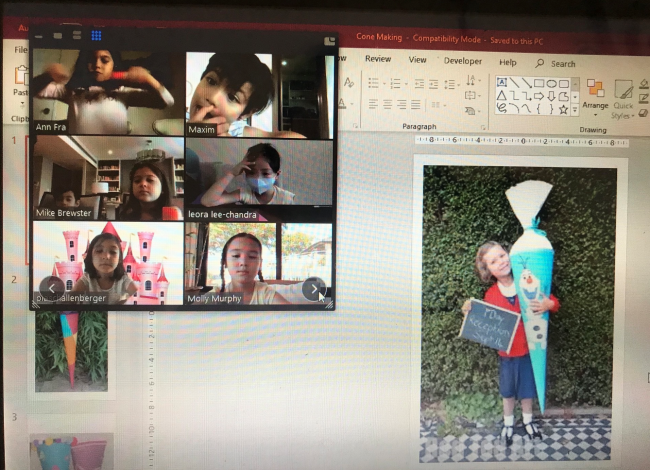Toggle align text right
Screen dimensions: 650x470
coord(402,104)
